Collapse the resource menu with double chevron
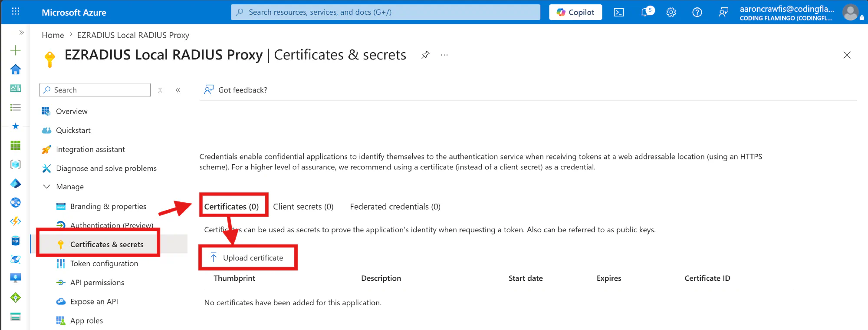This screenshot has width=868, height=330. pyautogui.click(x=178, y=90)
